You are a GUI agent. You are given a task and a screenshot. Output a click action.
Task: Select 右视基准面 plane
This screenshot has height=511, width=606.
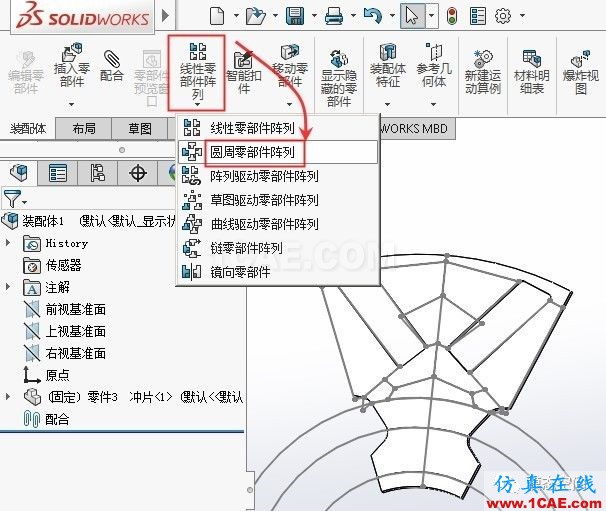pos(65,353)
